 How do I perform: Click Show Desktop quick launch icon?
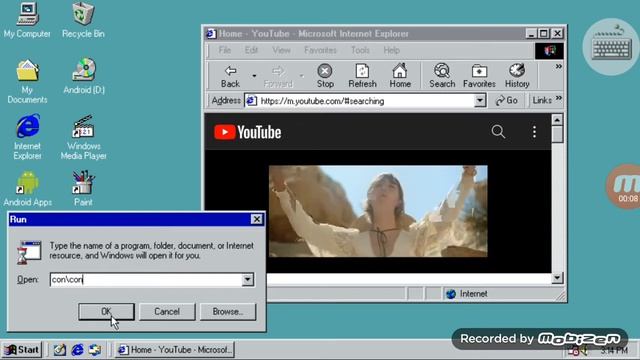(60, 350)
